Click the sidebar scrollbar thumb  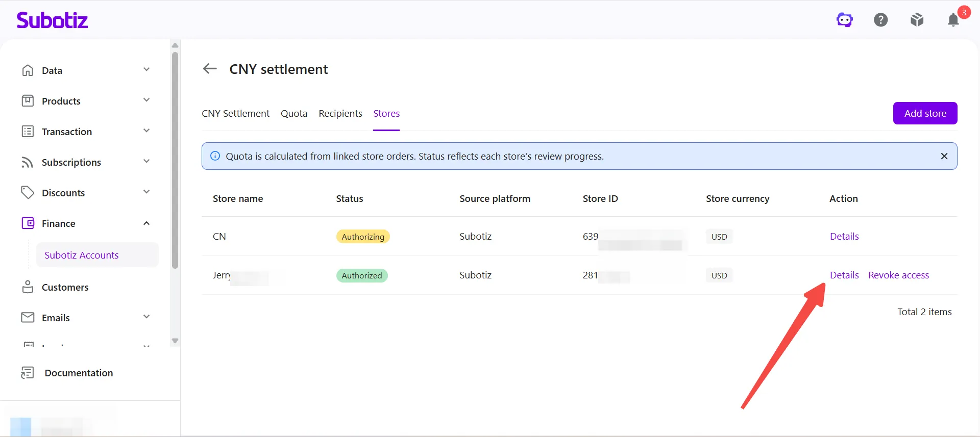point(175,160)
